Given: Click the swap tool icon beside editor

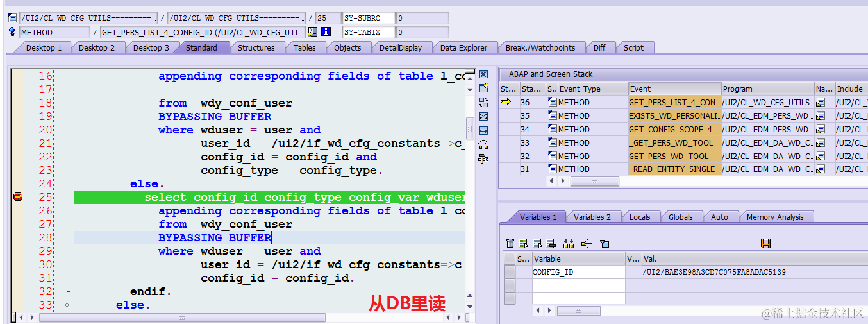Looking at the screenshot, I should click(483, 103).
